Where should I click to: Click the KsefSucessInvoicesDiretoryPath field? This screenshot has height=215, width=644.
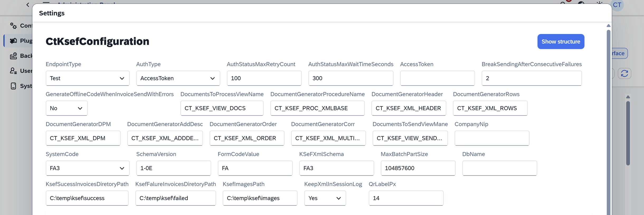click(87, 198)
